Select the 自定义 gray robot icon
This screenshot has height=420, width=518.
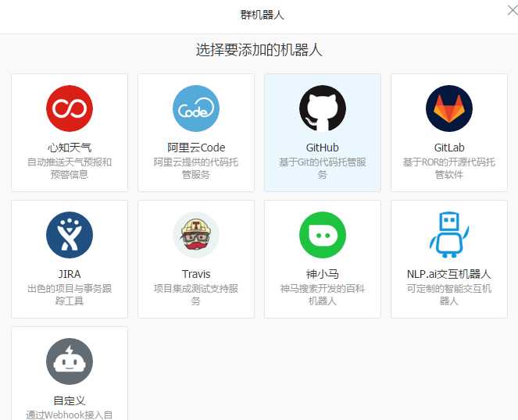click(x=70, y=361)
